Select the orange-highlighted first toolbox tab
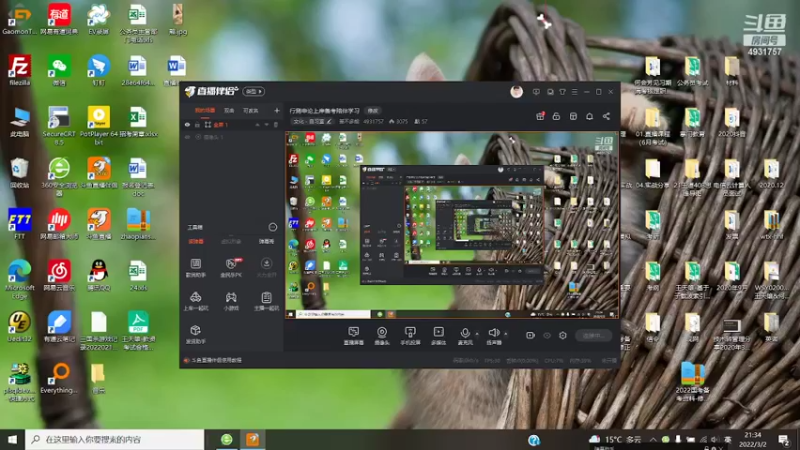Image resolution: width=800 pixels, height=450 pixels. 196,241
